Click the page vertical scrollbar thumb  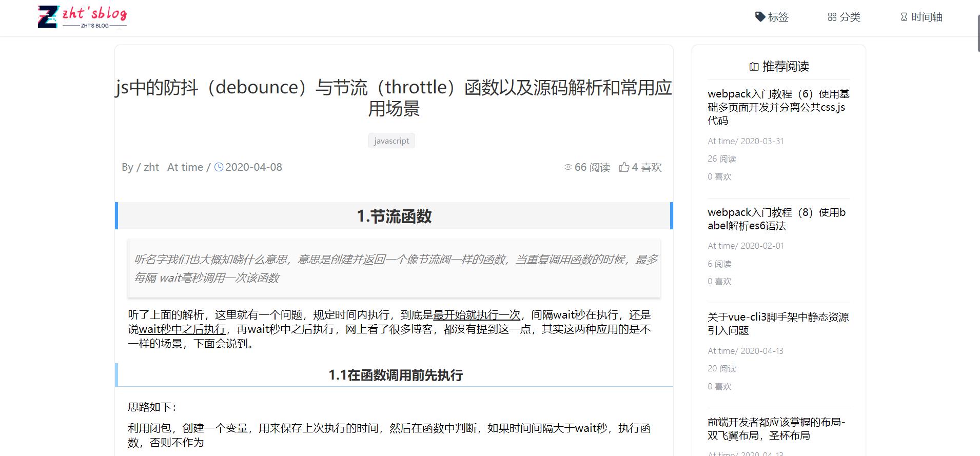point(978,33)
